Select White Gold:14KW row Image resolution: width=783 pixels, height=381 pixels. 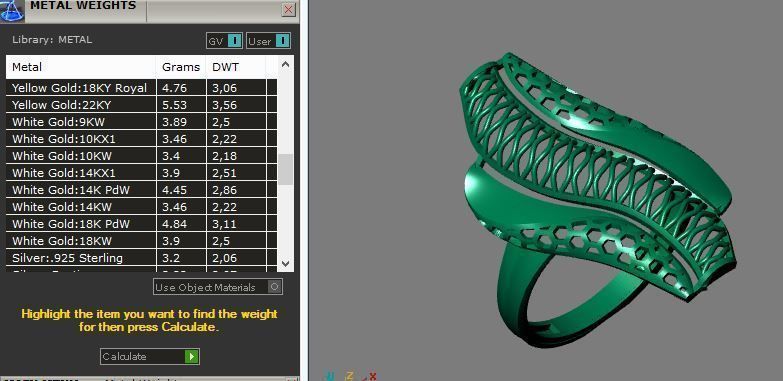coord(141,207)
